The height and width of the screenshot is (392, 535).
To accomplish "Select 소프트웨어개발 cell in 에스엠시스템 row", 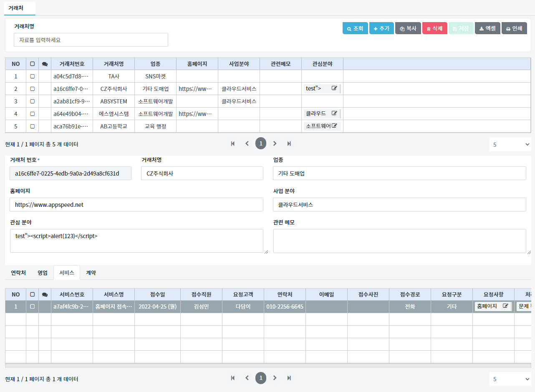I will pyautogui.click(x=155, y=114).
